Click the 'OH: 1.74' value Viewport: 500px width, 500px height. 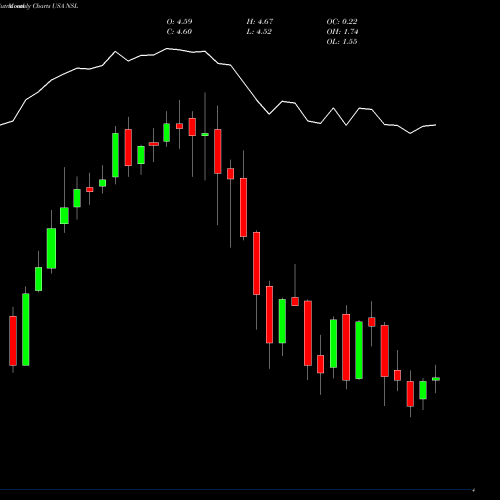tap(342, 32)
